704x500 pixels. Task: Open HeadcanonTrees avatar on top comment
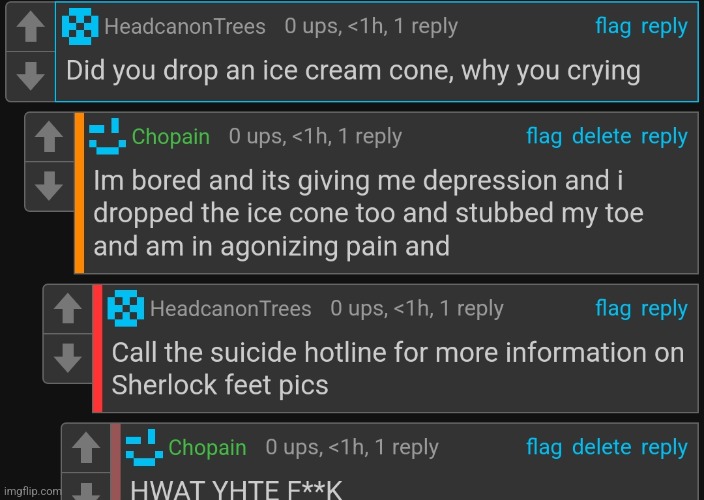pos(80,26)
